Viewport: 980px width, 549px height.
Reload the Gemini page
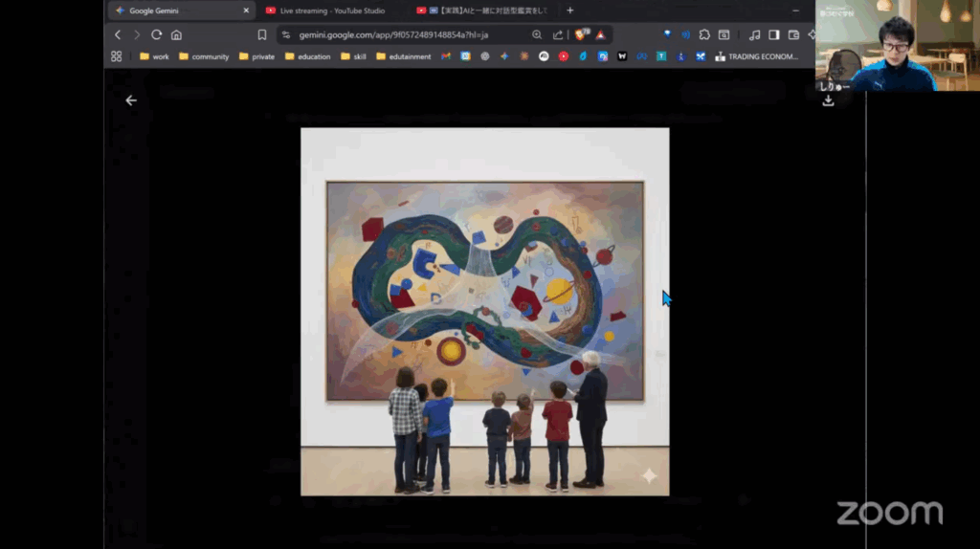[156, 34]
